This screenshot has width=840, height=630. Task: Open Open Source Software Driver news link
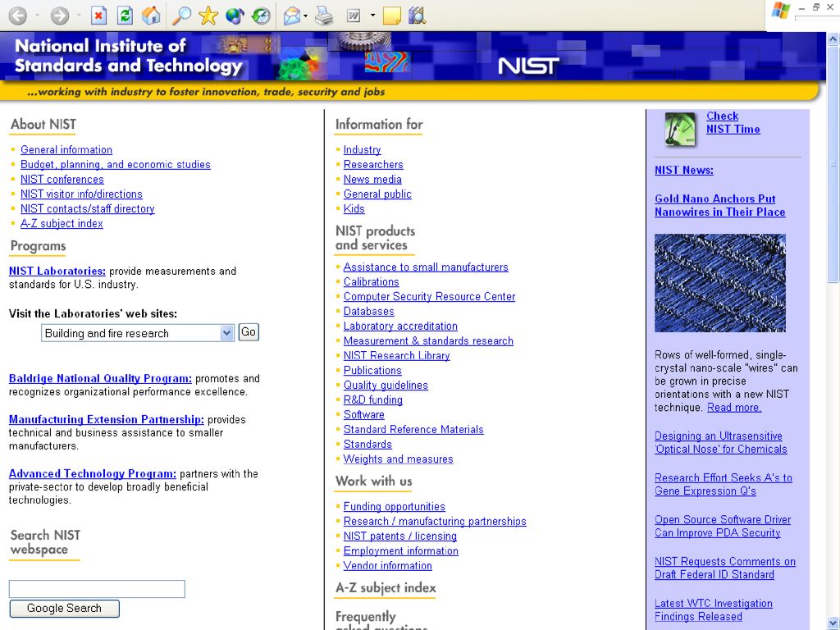point(723,526)
